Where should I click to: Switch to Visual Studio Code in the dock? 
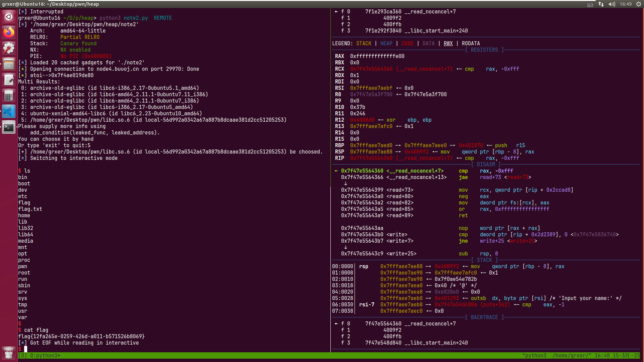coord(9,111)
